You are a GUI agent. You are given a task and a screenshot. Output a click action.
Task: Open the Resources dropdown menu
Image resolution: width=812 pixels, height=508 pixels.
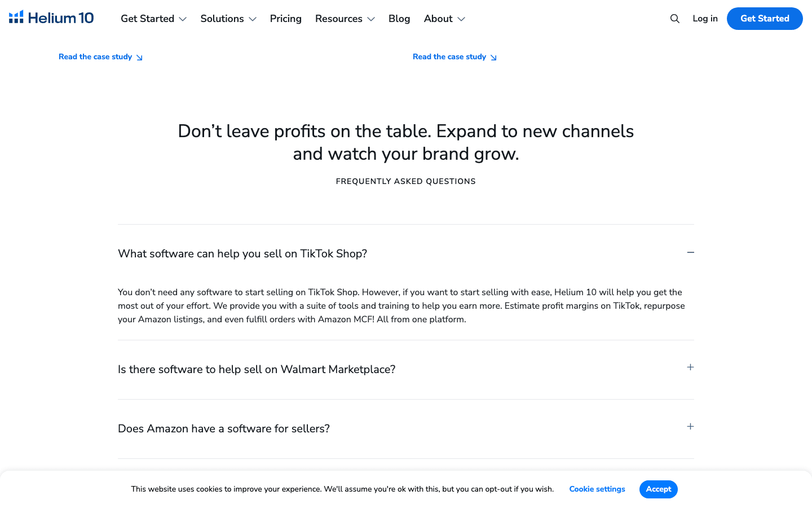pos(345,19)
